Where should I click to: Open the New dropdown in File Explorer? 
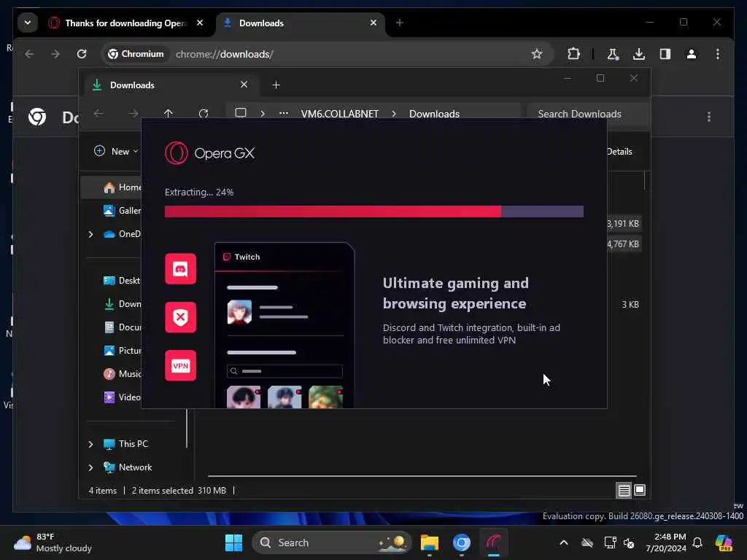click(x=116, y=152)
